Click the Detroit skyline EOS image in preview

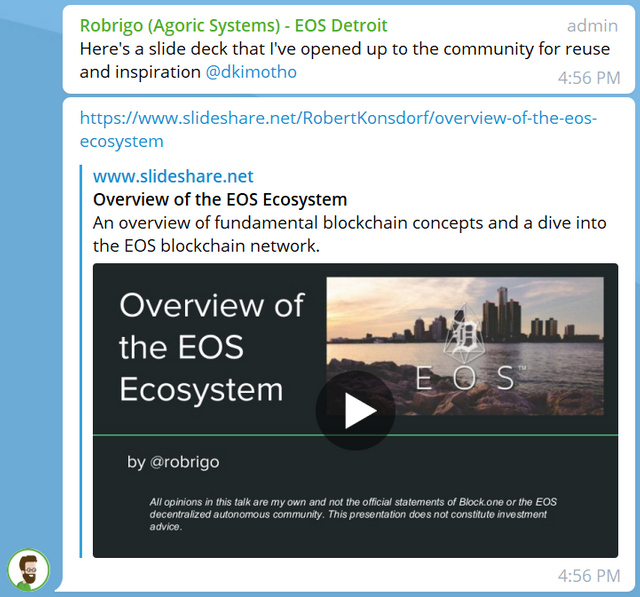pyautogui.click(x=465, y=346)
